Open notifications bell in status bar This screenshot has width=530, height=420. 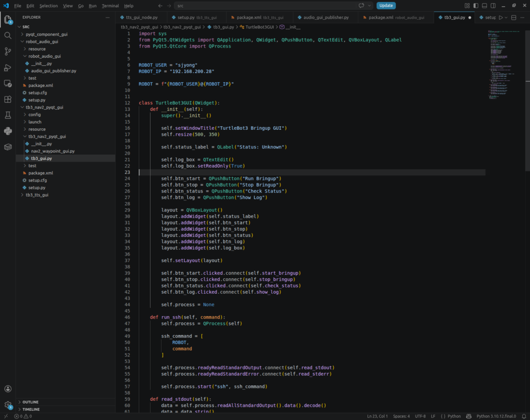coord(524,416)
